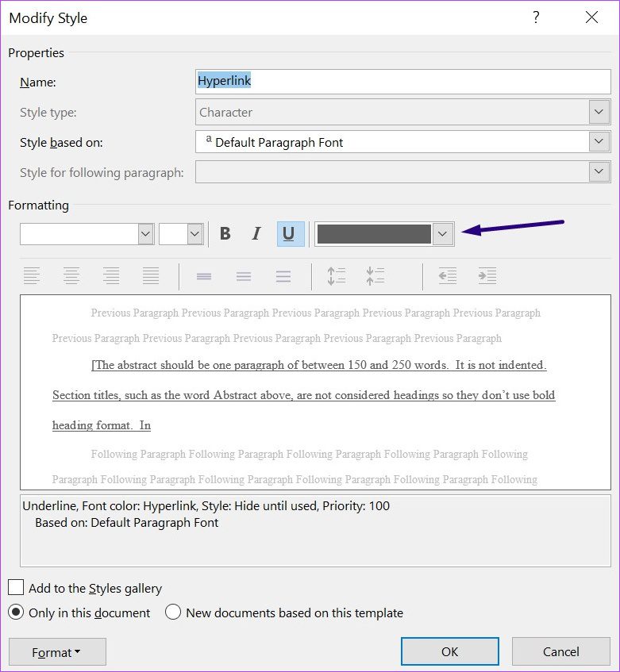620x672 pixels.
Task: Open the font name dropdown
Action: (x=145, y=233)
